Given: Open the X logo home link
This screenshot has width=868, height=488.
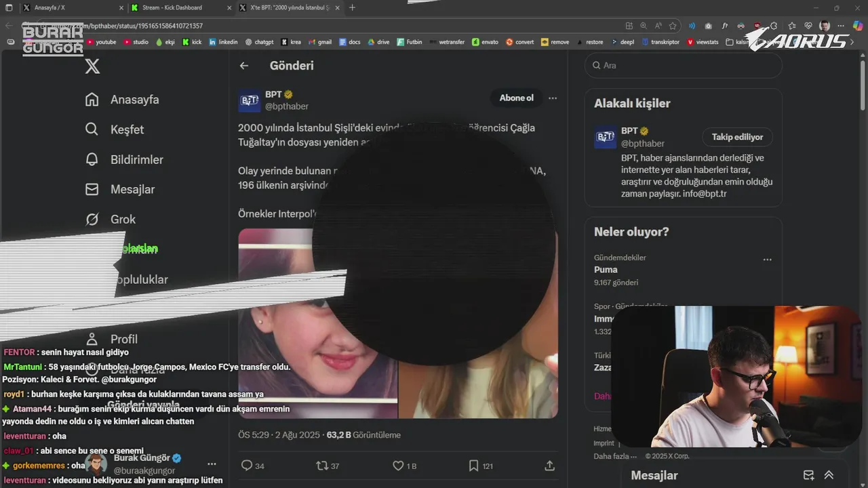Looking at the screenshot, I should [92, 66].
